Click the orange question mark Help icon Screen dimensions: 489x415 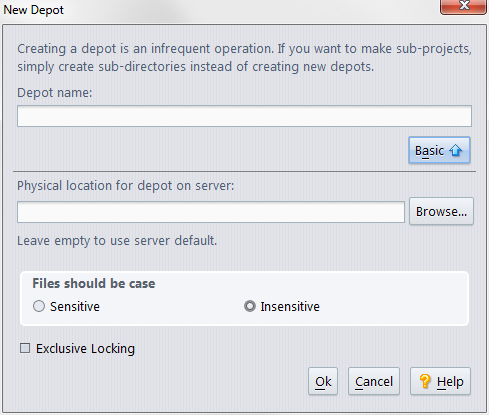click(x=424, y=381)
